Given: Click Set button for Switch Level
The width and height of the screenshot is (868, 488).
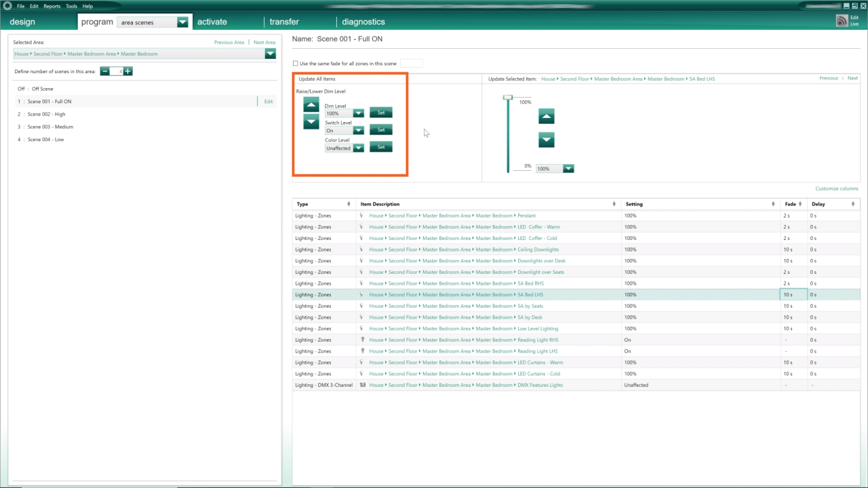Looking at the screenshot, I should tap(381, 129).
